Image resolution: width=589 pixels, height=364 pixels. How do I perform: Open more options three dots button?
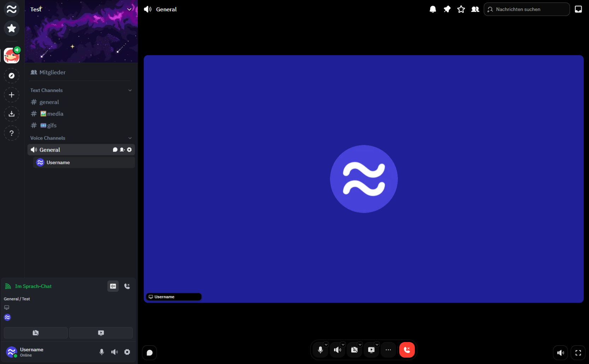(388, 350)
